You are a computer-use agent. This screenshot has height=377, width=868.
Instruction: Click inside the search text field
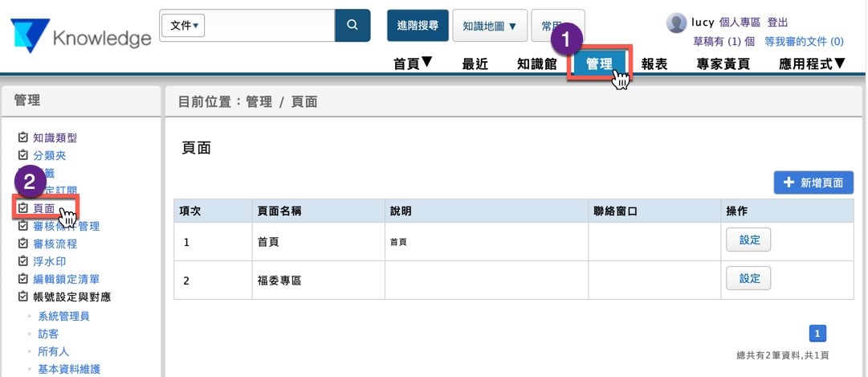click(271, 26)
